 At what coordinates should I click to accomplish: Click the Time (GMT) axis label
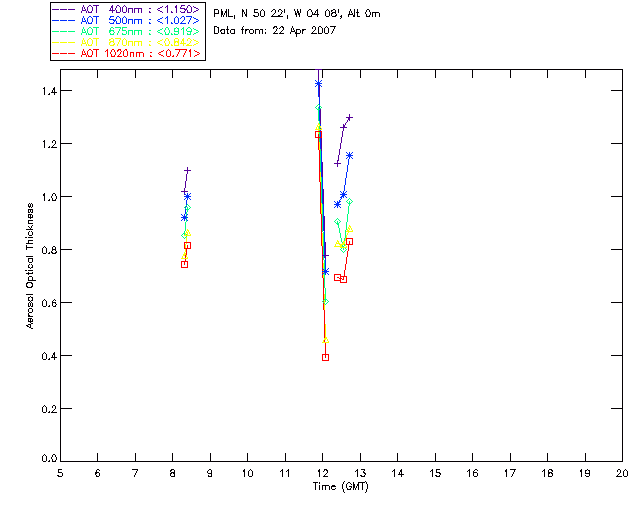coord(340,487)
